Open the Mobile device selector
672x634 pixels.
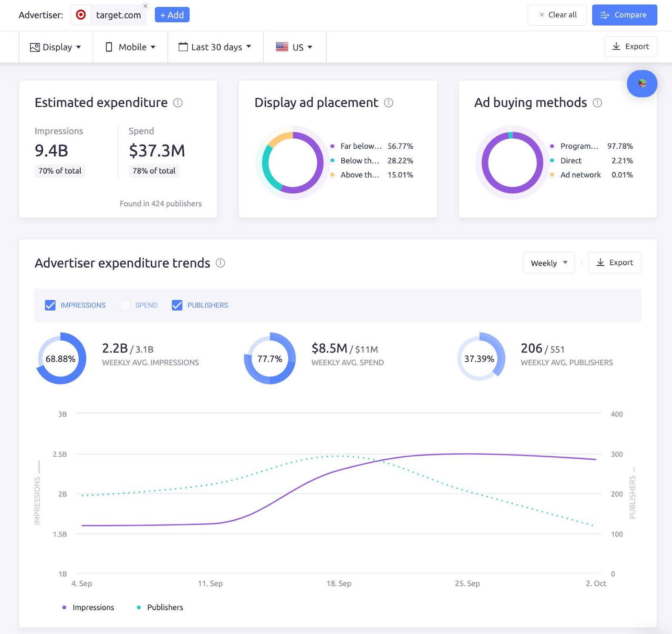130,47
